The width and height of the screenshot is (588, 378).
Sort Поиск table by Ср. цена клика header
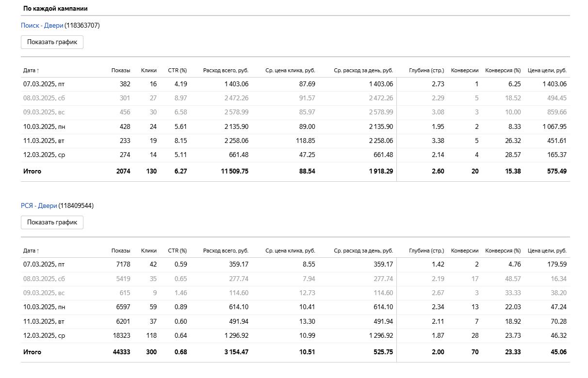pyautogui.click(x=290, y=71)
